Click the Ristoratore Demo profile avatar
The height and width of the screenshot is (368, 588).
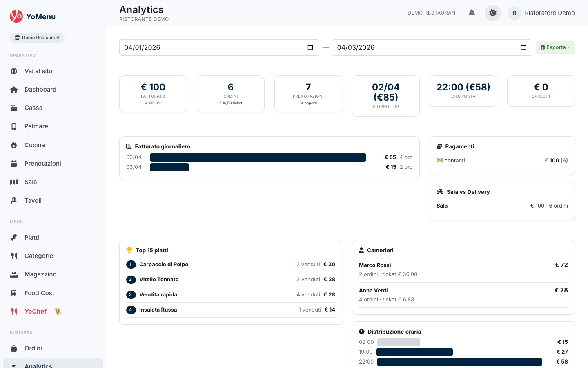pos(514,13)
